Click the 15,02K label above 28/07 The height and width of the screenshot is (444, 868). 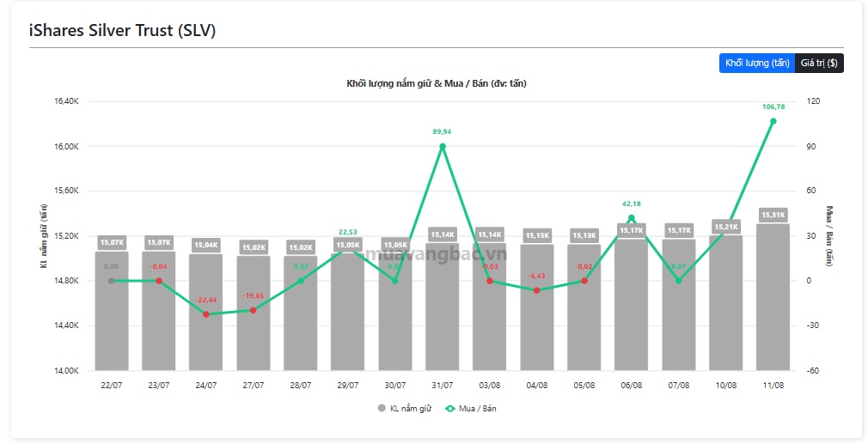tap(301, 247)
